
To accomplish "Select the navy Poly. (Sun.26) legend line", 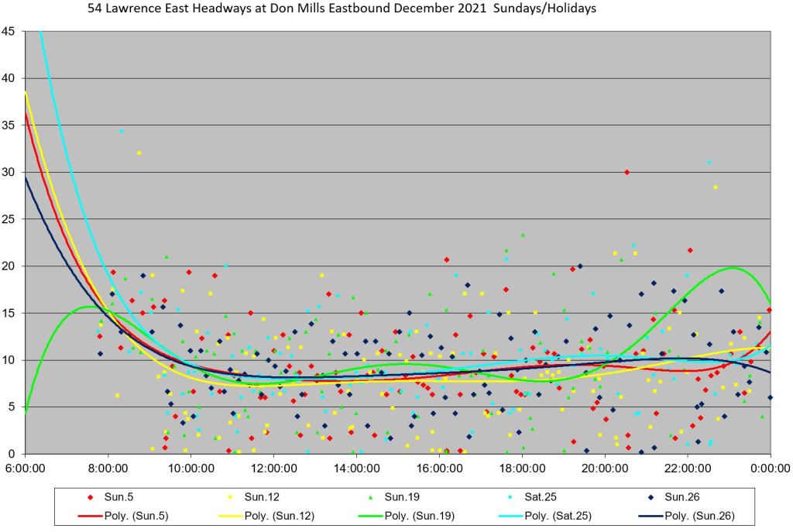I will 651,515.
